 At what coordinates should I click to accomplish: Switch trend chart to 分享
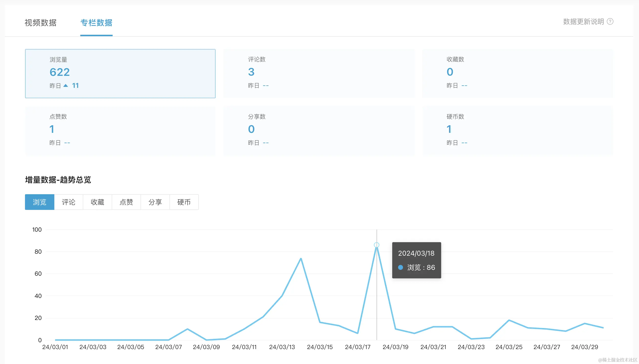[x=155, y=202]
